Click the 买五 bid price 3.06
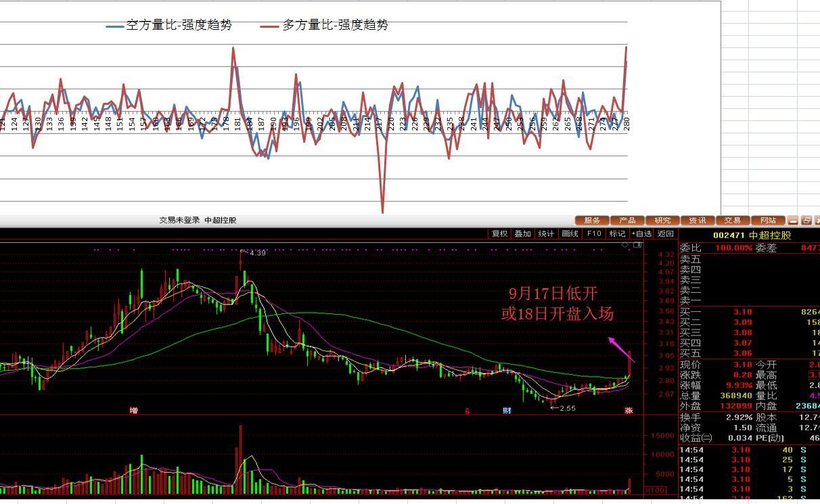This screenshot has height=504, width=820. tap(743, 353)
